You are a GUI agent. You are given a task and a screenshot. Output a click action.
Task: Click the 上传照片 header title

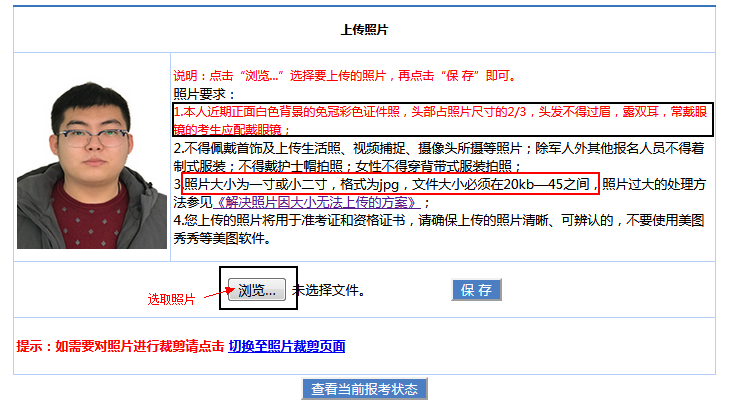coord(364,30)
